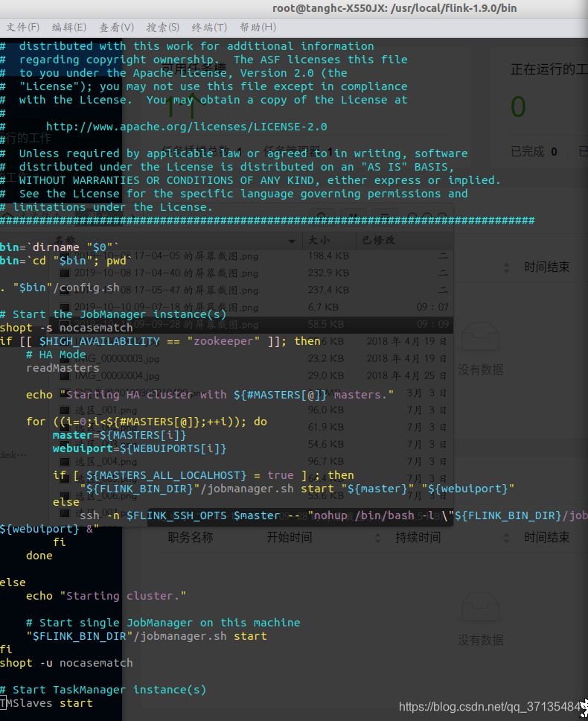The width and height of the screenshot is (588, 721).
Task: Click search icon in file dialog header
Action: [x=322, y=217]
